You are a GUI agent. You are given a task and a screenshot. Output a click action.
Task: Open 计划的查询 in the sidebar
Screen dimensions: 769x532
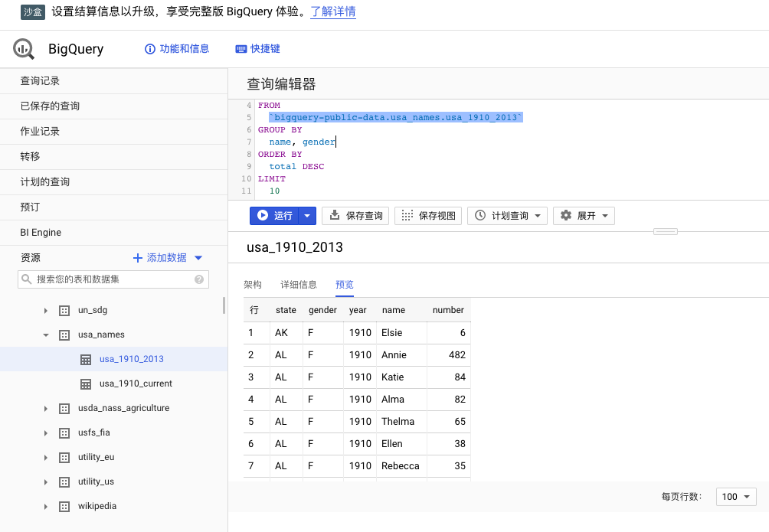click(x=114, y=182)
